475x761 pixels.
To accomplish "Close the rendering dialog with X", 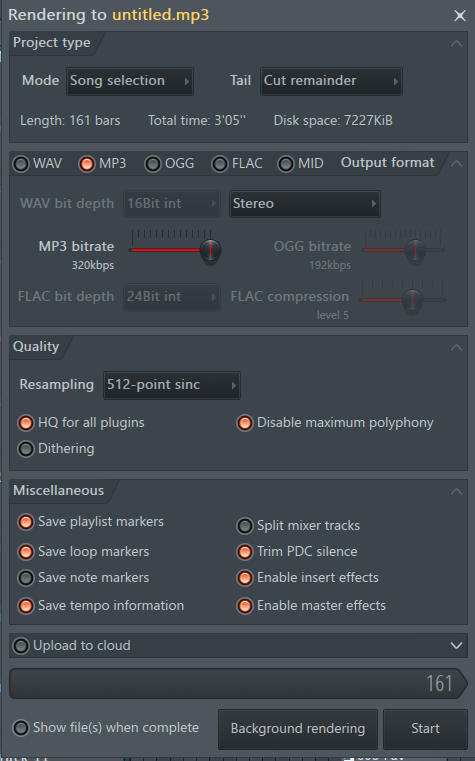I will (459, 16).
